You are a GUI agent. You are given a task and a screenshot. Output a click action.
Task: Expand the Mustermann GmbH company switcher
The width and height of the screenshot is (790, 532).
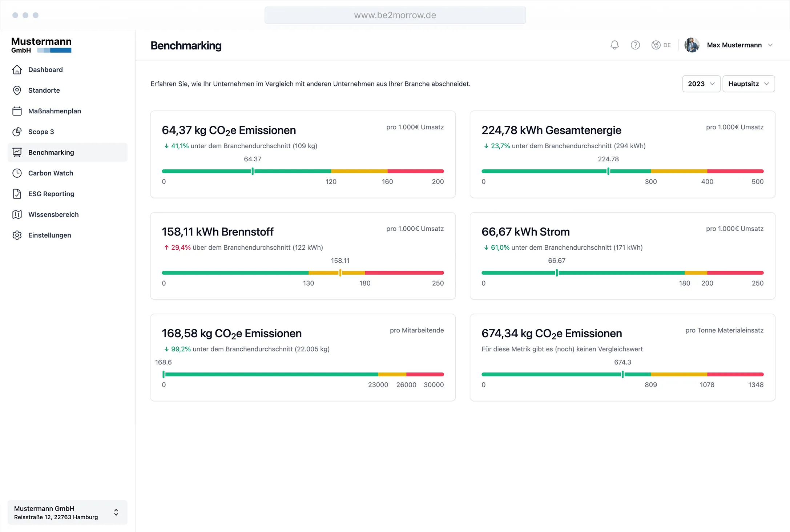[116, 512]
